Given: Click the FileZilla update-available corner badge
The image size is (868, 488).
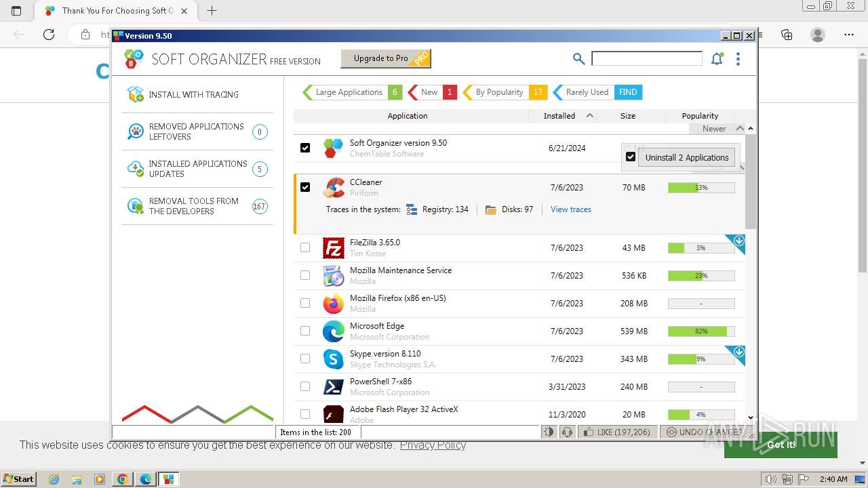Looking at the screenshot, I should pos(738,241).
